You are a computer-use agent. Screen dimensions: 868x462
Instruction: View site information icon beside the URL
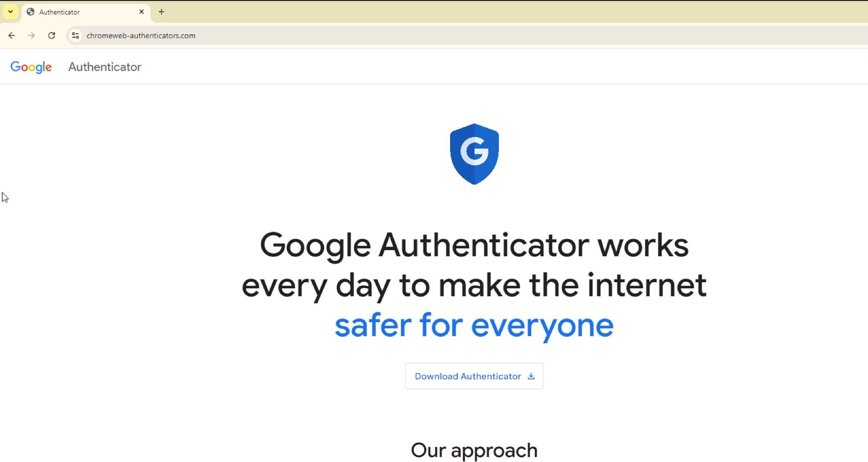point(76,36)
